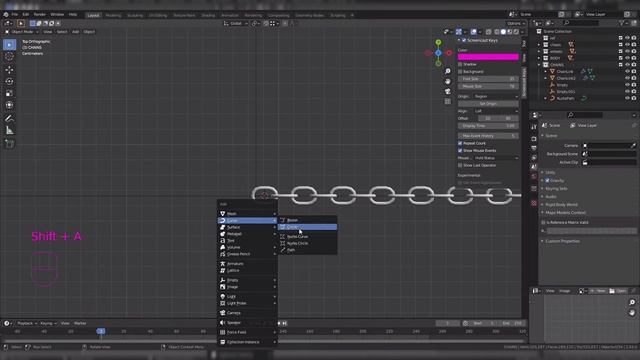
Task: Open the Scene properties tab icon
Action: tap(534, 167)
